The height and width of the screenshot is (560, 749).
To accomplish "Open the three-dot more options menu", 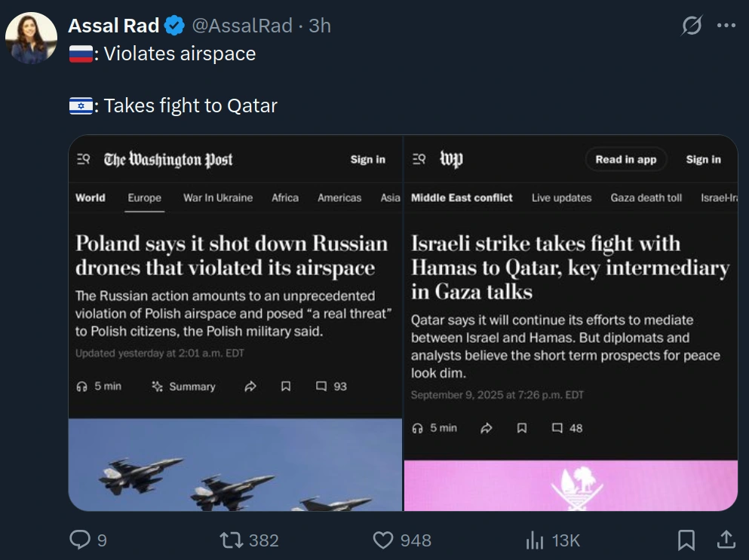I will click(726, 26).
